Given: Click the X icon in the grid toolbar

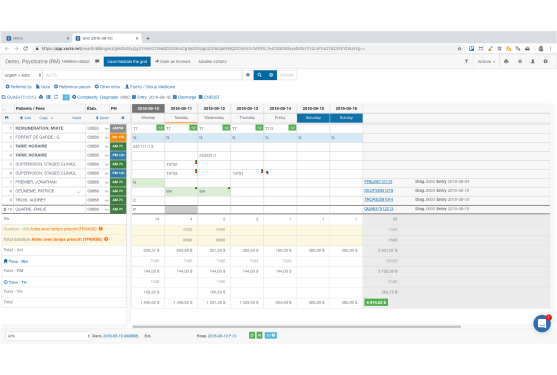Looking at the screenshot, I should [x=123, y=118].
